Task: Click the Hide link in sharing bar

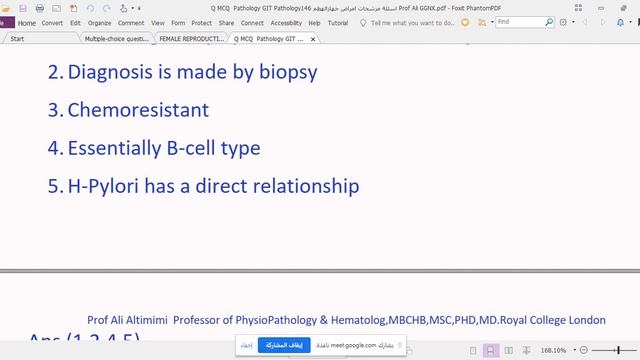Action: [x=247, y=345]
